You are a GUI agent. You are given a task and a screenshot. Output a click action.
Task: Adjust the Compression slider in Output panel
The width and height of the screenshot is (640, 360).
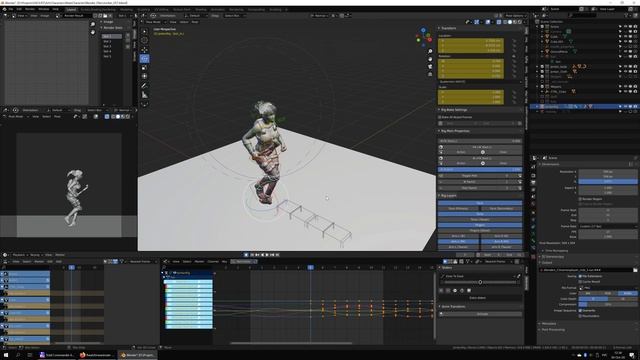(x=608, y=304)
